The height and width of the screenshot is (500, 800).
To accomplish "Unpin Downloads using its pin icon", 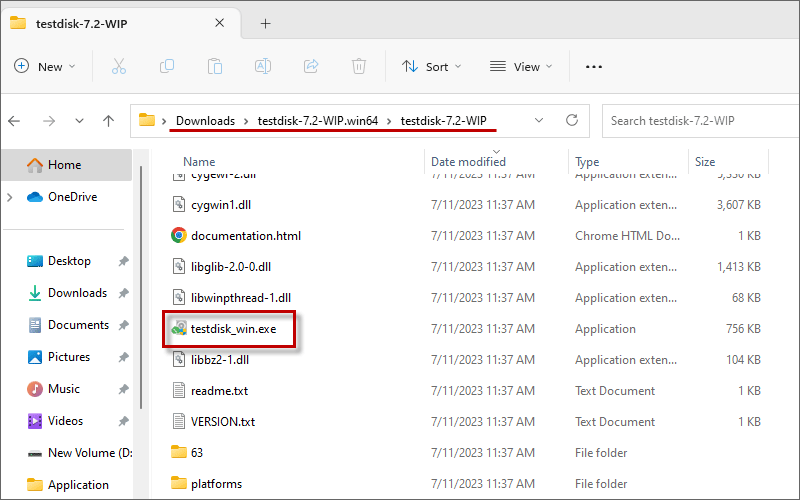I will click(x=123, y=293).
